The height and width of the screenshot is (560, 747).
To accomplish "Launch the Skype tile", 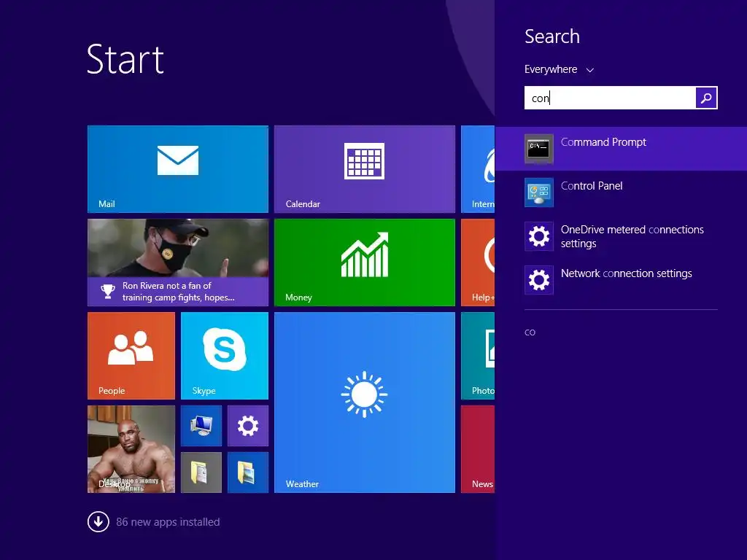I will coord(225,356).
